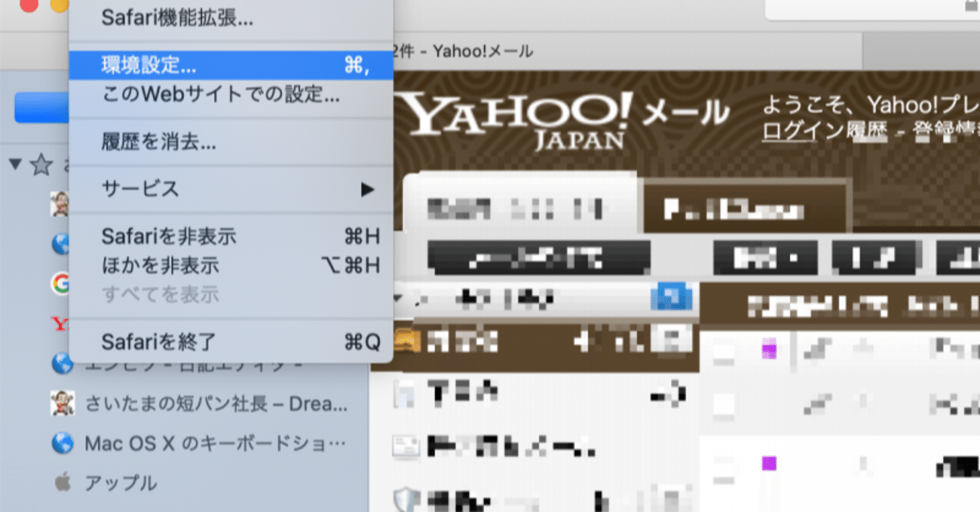Image resolution: width=980 pixels, height=512 pixels.
Task: Click globe icon beside エンピツ - 日記エディター
Action: point(61,364)
